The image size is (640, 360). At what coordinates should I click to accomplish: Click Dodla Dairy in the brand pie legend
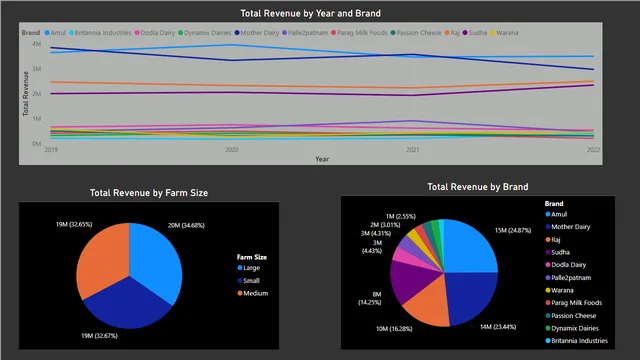click(565, 265)
